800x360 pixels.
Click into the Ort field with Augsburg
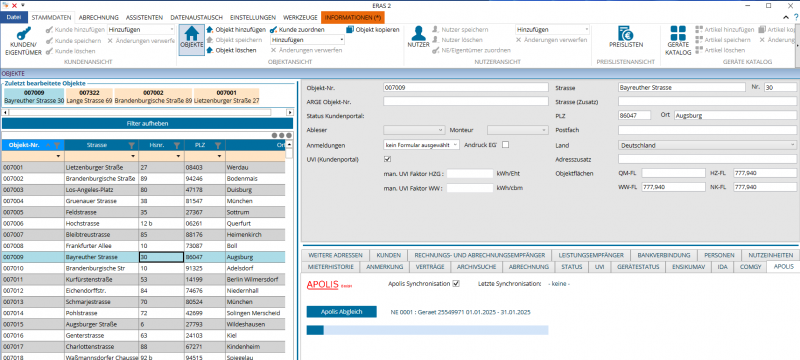[735, 116]
